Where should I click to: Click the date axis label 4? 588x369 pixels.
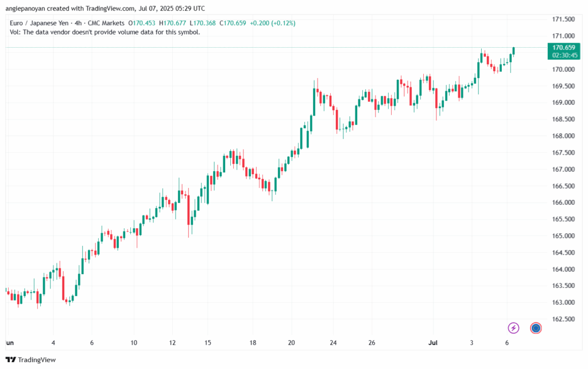53,343
